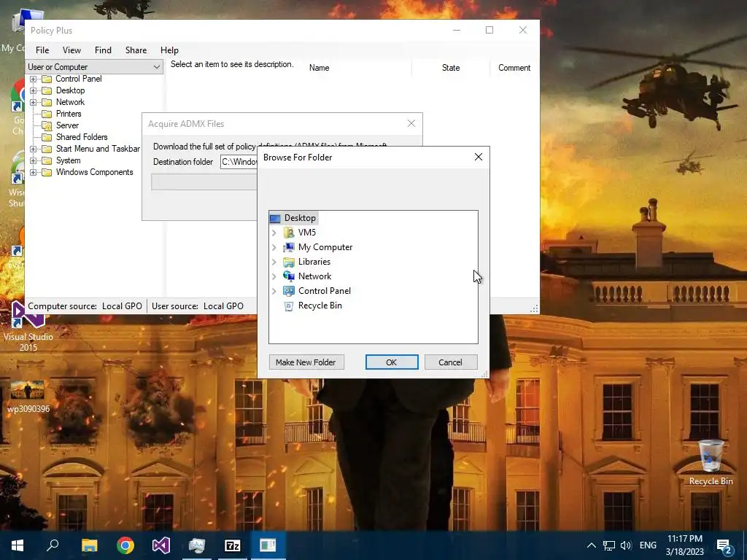Click the ENG language indicator
The width and height of the screenshot is (747, 560).
tap(648, 545)
